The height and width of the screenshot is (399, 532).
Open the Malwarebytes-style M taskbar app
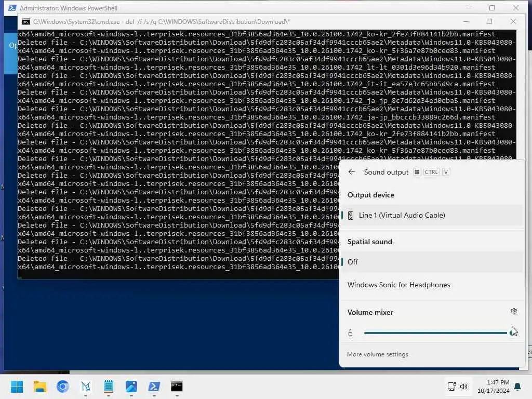[86, 387]
